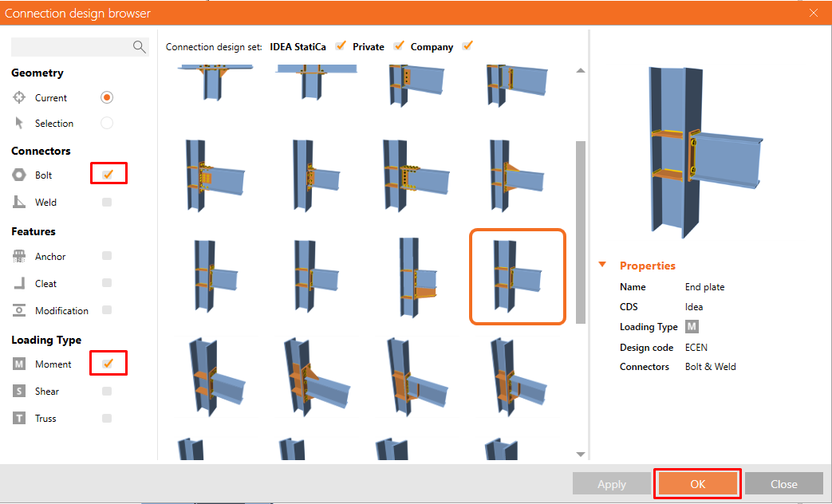This screenshot has height=504, width=832.
Task: Select the Weld connector icon
Action: click(18, 202)
